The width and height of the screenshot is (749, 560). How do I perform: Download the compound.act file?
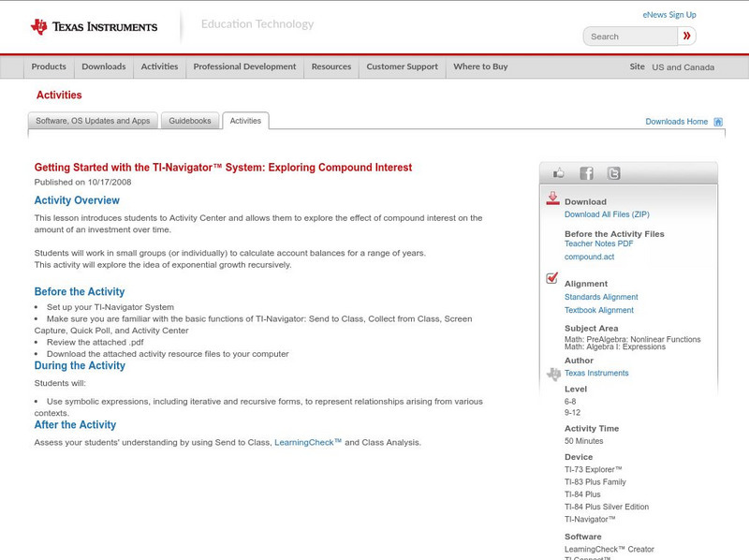589,257
